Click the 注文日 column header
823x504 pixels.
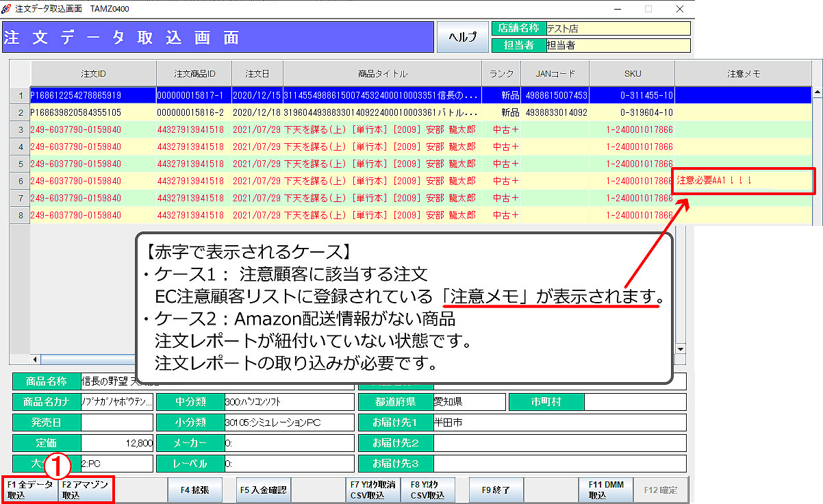[257, 74]
